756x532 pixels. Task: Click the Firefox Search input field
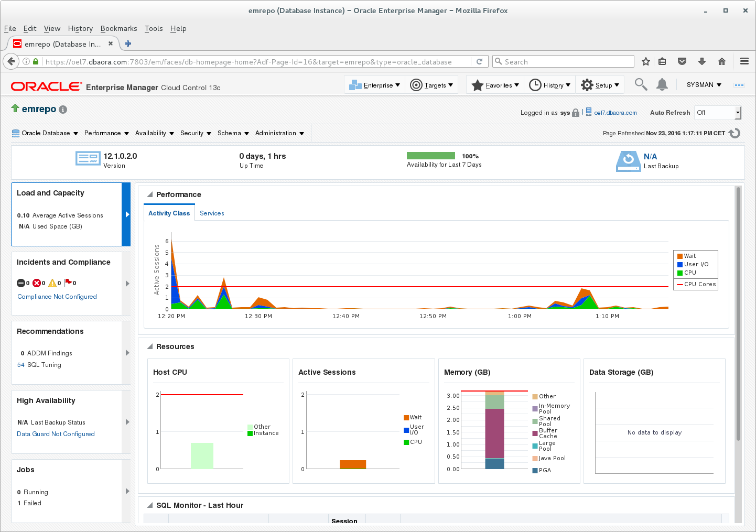click(563, 61)
